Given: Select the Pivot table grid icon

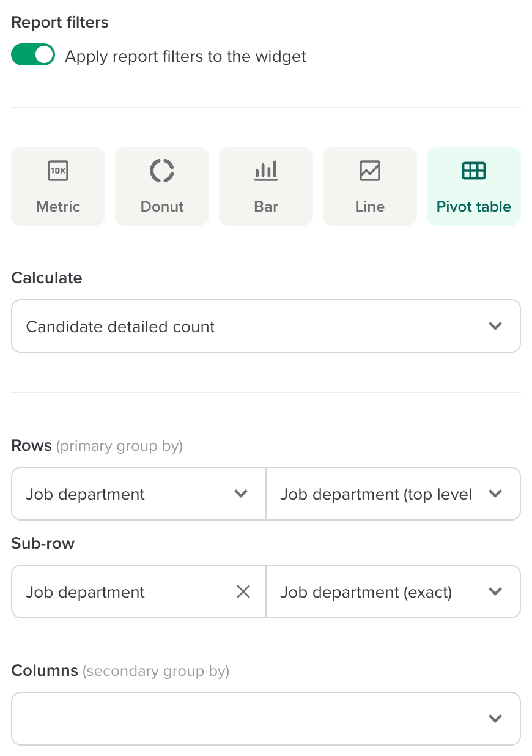Looking at the screenshot, I should [474, 171].
